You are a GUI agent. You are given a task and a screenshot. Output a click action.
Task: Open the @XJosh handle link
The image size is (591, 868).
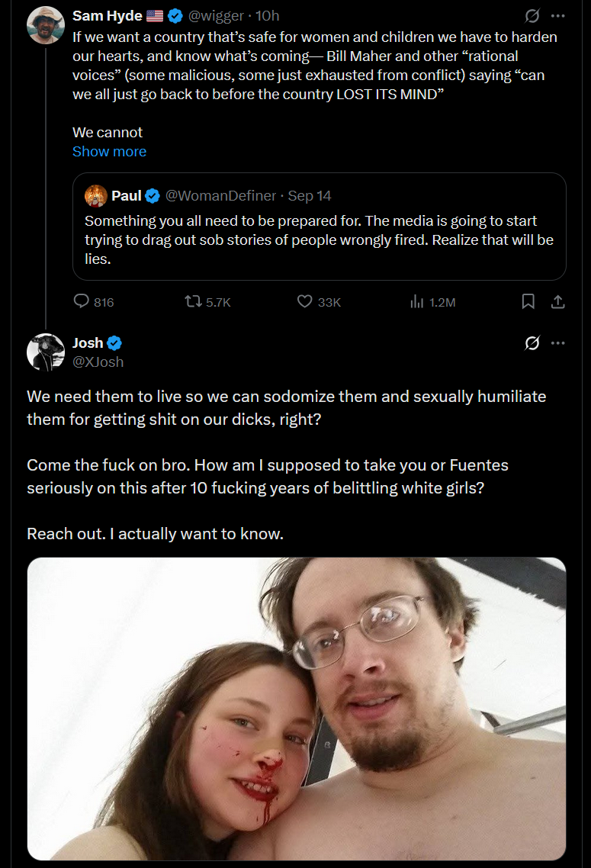[98, 362]
